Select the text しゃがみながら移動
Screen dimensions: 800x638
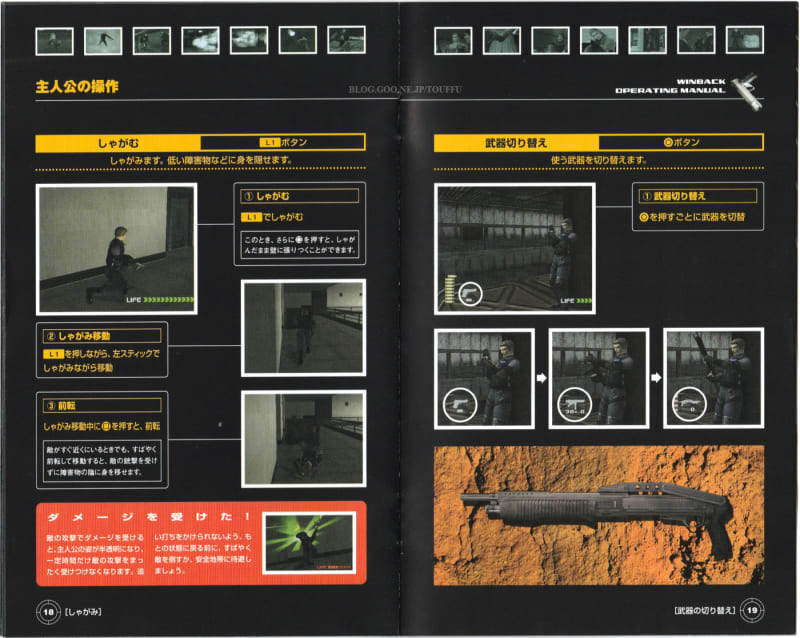78,368
